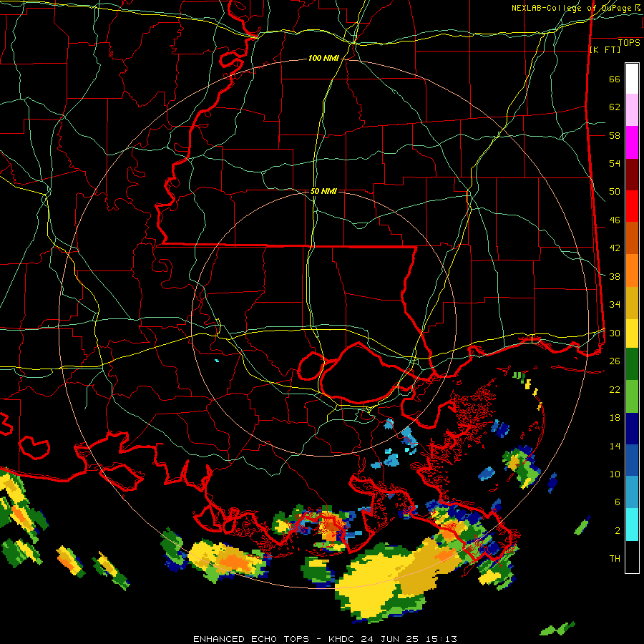
Task: Click the TOPS legend title
Action: coord(629,43)
